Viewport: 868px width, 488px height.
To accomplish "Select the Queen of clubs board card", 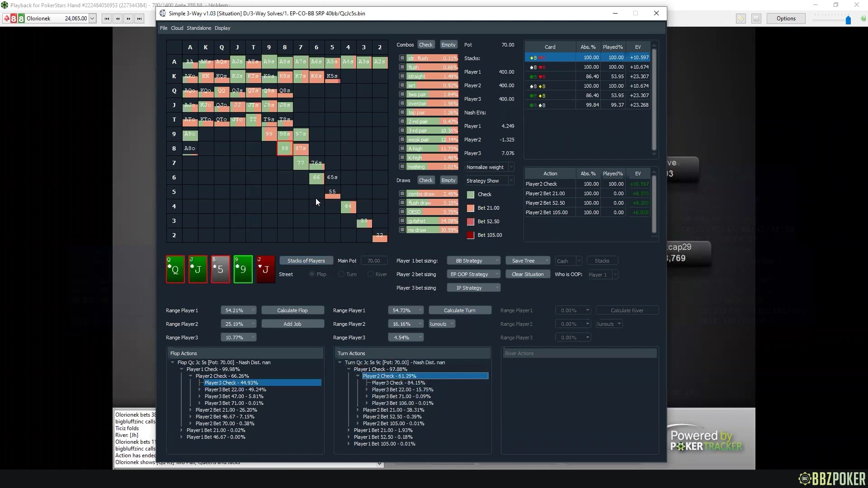I will point(175,269).
